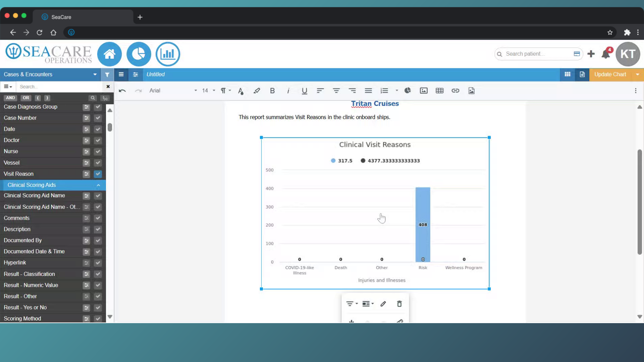The width and height of the screenshot is (644, 362).
Task: Uncheck the Visit Reason checkbox
Action: tap(98, 174)
